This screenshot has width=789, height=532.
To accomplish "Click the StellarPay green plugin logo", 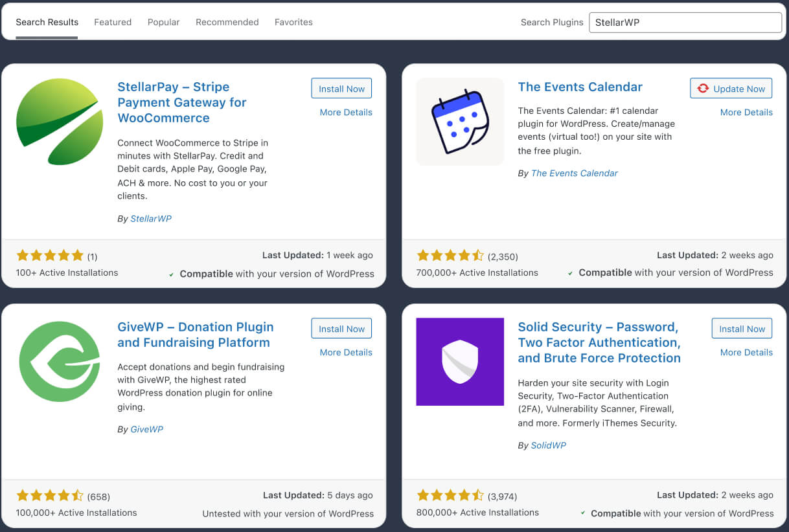I will click(60, 122).
